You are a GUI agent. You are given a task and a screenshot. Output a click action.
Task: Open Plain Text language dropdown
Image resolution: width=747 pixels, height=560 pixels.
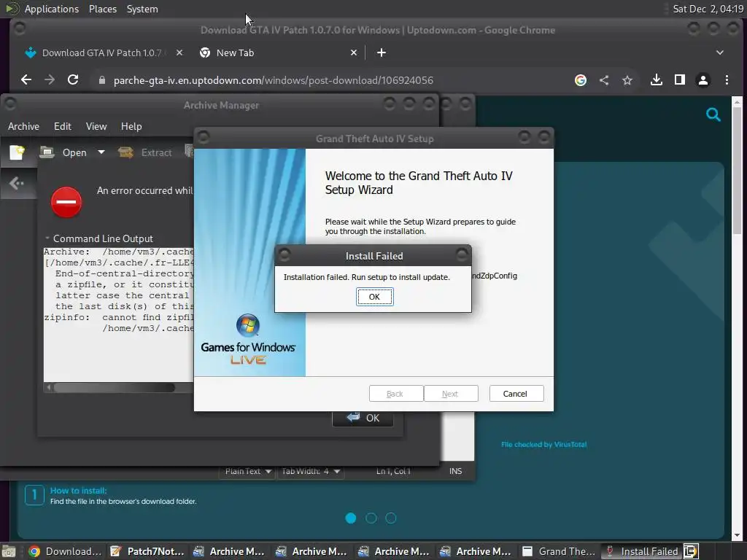248,471
